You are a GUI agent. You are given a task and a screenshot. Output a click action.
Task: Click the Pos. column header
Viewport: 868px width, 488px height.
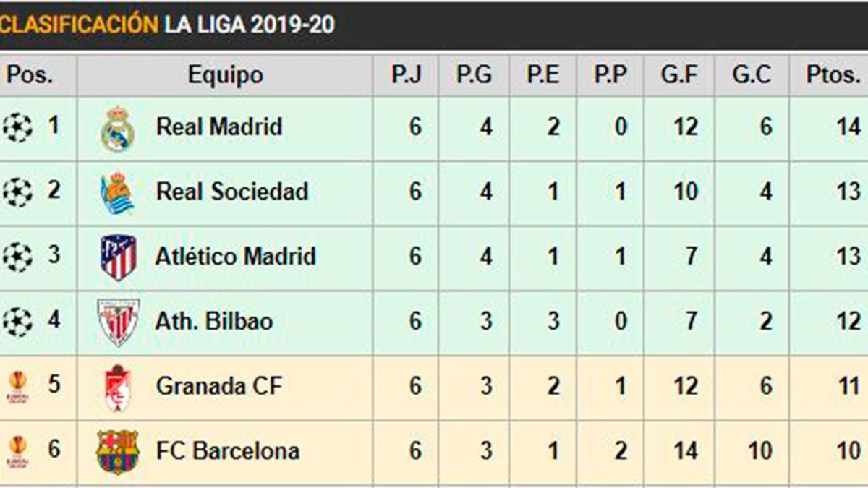coord(30,75)
